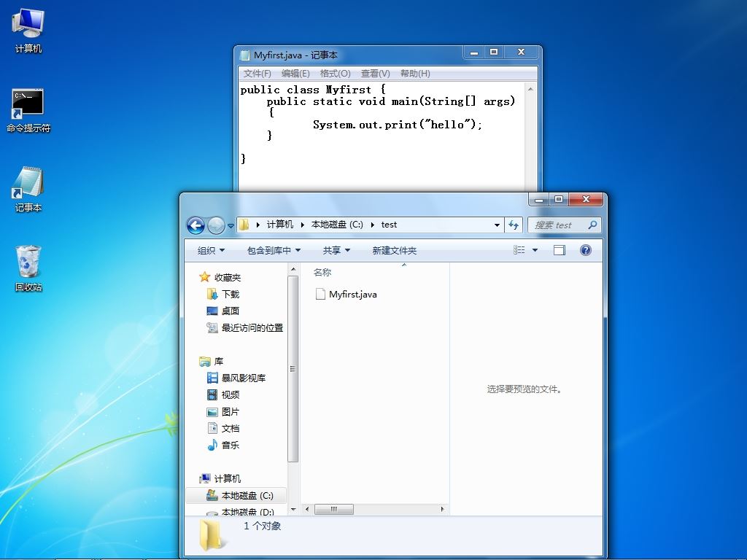Open the 共享 dropdown menu
Viewport: 747px width, 560px height.
(x=336, y=251)
